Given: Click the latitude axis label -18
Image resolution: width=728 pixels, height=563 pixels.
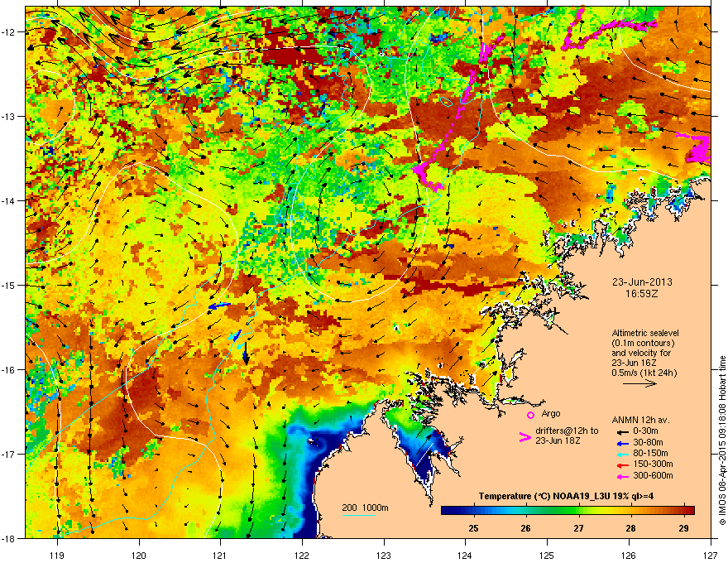Looking at the screenshot, I should click(8, 538).
